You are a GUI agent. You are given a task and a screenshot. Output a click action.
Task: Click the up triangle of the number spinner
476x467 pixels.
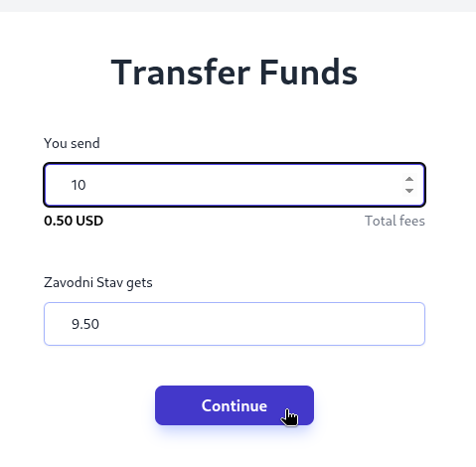pyautogui.click(x=409, y=179)
